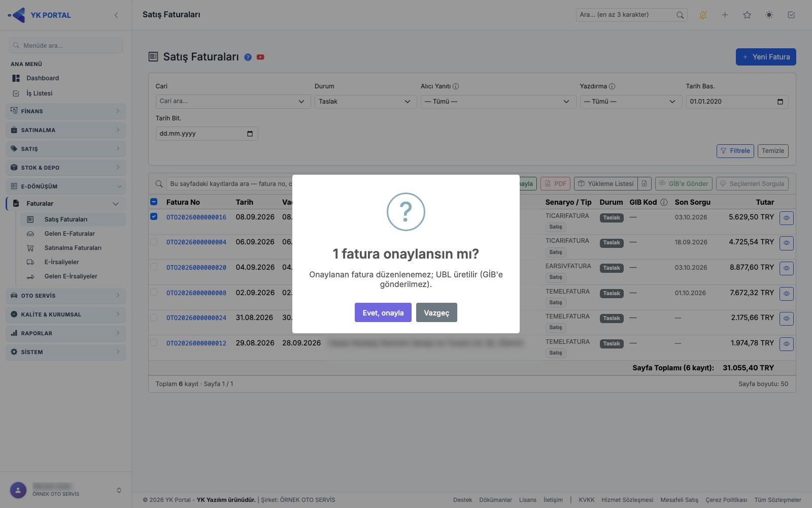Open E-İrsaliyeler menu item
812x508 pixels.
tap(61, 262)
